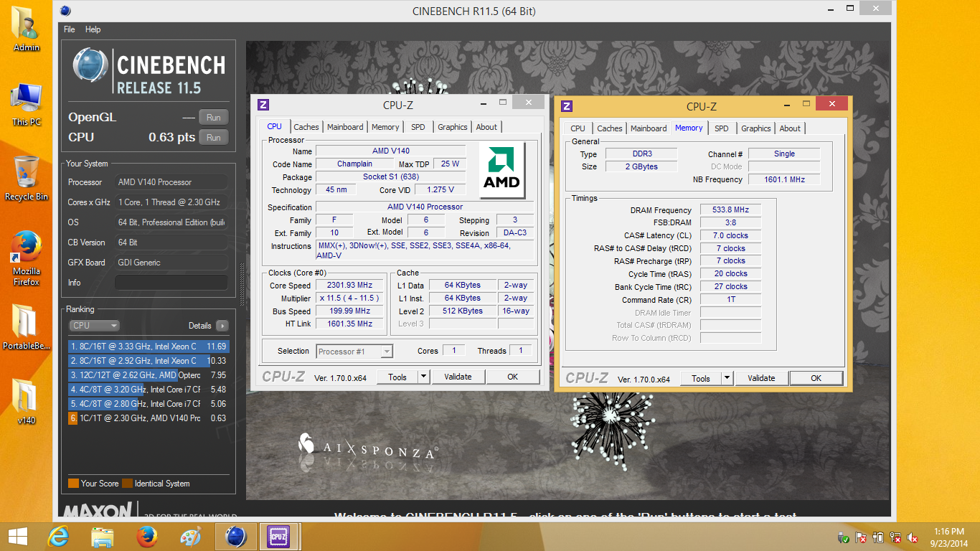This screenshot has width=980, height=551.
Task: Click Validate in the right CPU-Z window
Action: 761,378
